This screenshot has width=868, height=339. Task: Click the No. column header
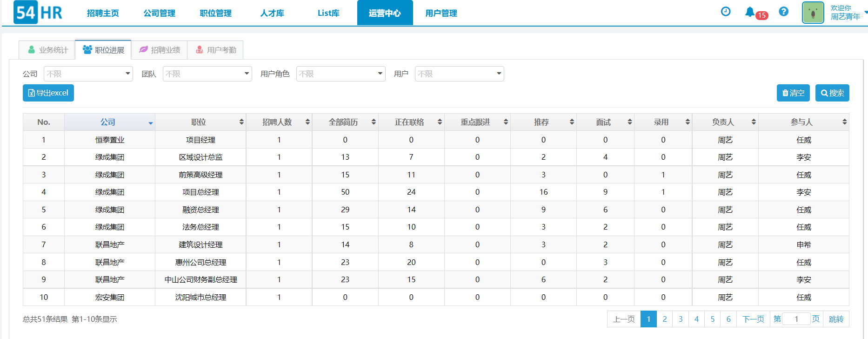click(x=44, y=122)
